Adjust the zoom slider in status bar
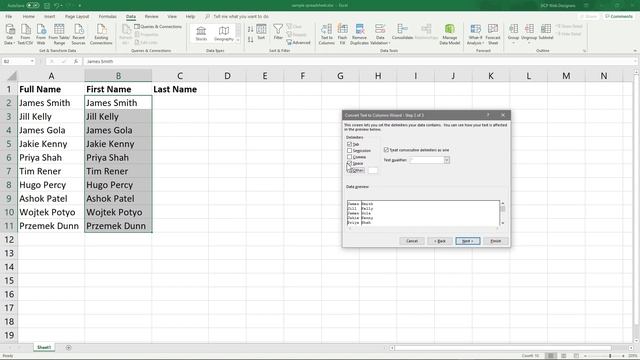 [610, 356]
